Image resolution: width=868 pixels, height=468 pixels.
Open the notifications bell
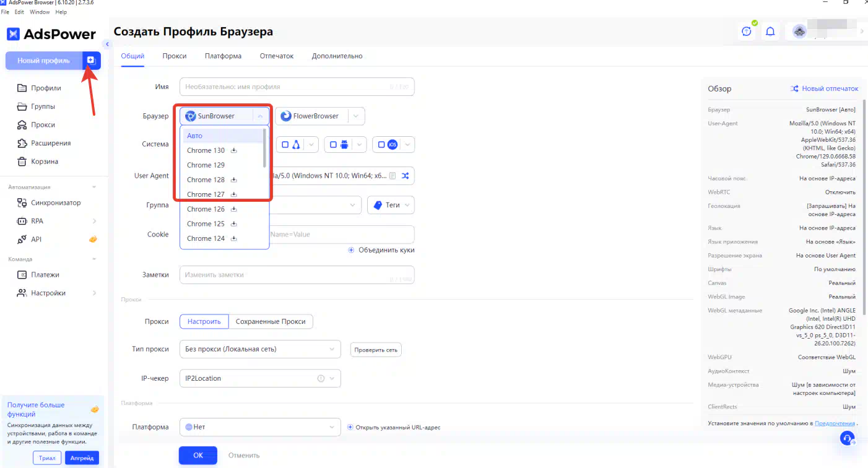pyautogui.click(x=770, y=32)
